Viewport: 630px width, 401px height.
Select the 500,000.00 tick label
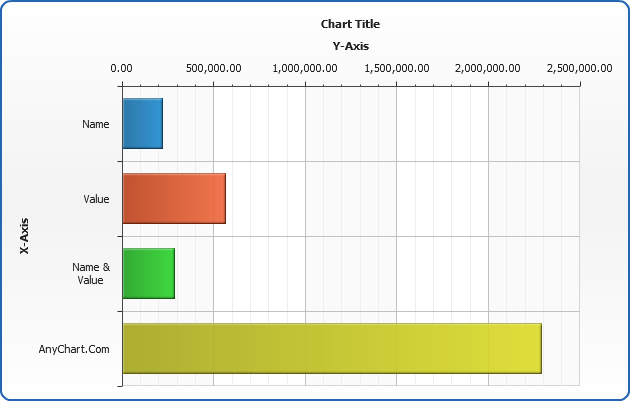pos(213,68)
